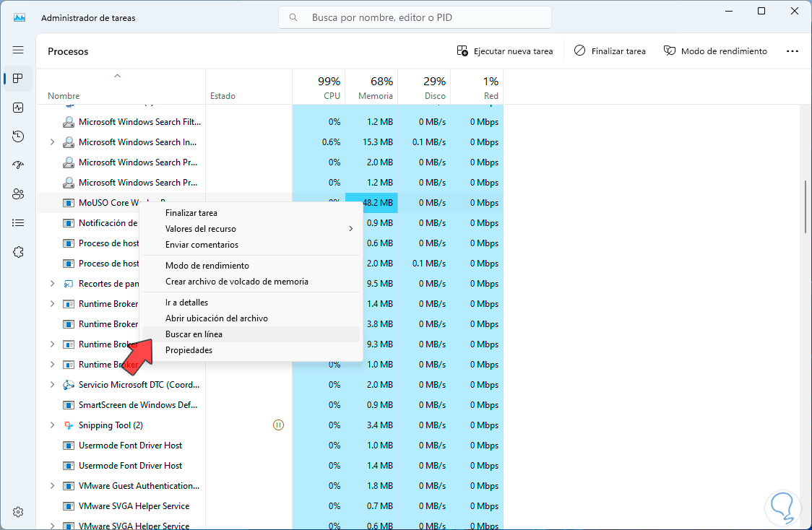Image resolution: width=812 pixels, height=530 pixels.
Task: Select the VMware SVGA Helper Service 0.7 MB row
Action: click(269, 506)
